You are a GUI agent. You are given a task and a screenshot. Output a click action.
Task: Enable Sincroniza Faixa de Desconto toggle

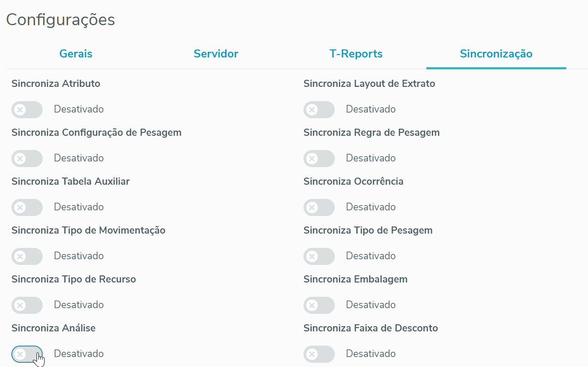[319, 354]
